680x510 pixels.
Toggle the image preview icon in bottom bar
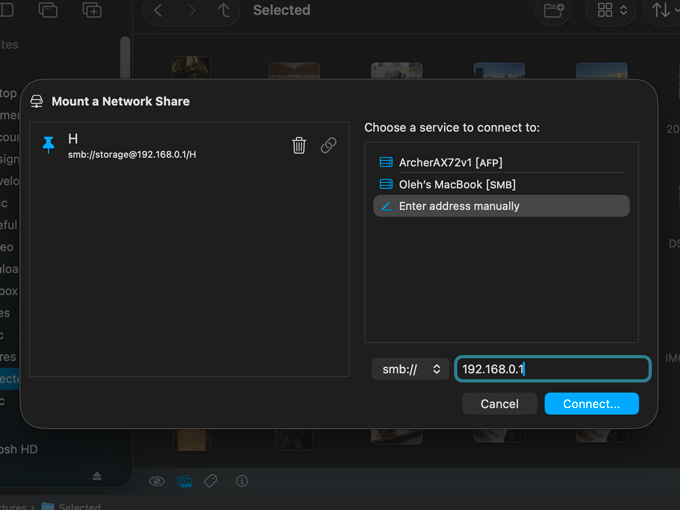(x=185, y=481)
